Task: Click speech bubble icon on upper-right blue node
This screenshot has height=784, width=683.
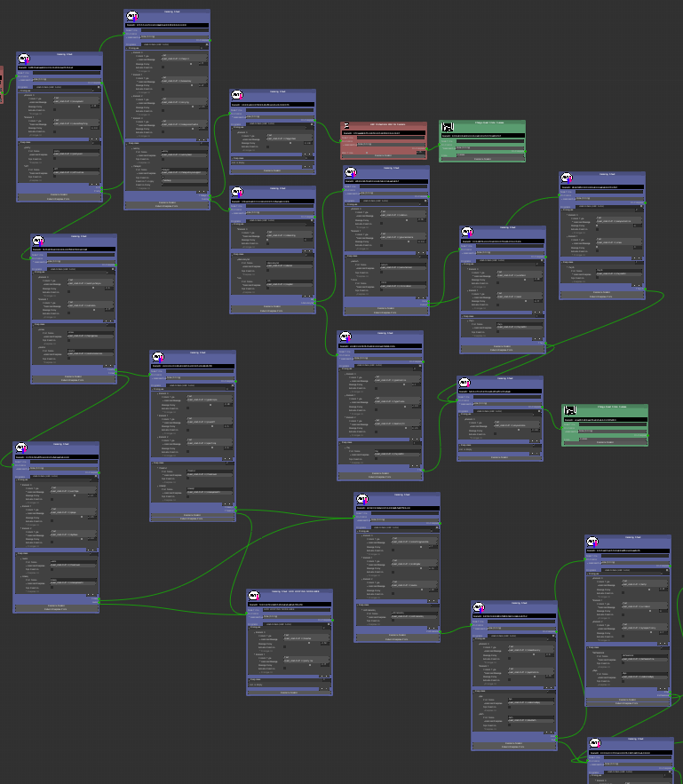Action: pyautogui.click(x=568, y=179)
